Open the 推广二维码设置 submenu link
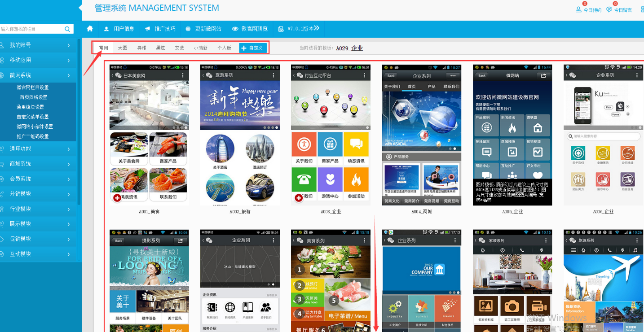Viewport: 644px width, 332px height. [x=33, y=136]
